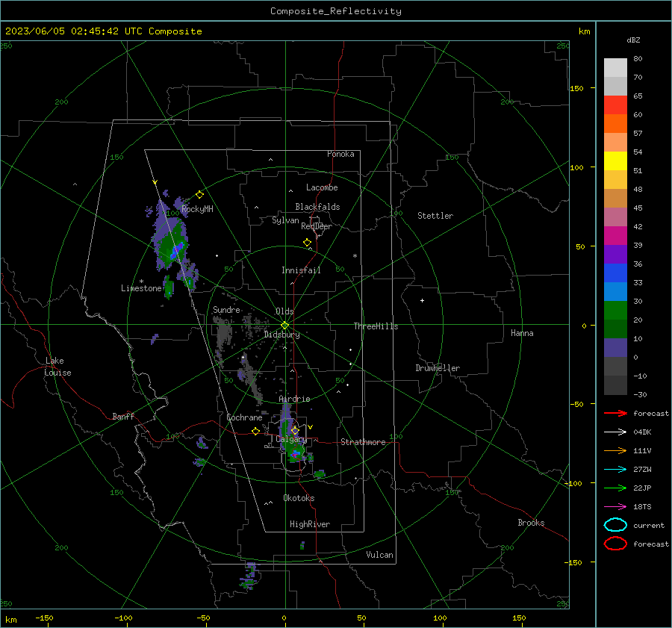The width and height of the screenshot is (672, 628).
Task: Click the ThreeHills city label
Action: pos(376,326)
